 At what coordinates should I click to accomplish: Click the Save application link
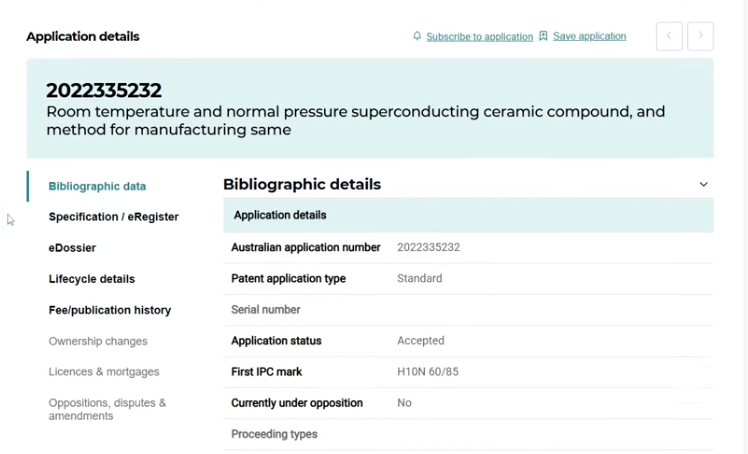coord(589,36)
